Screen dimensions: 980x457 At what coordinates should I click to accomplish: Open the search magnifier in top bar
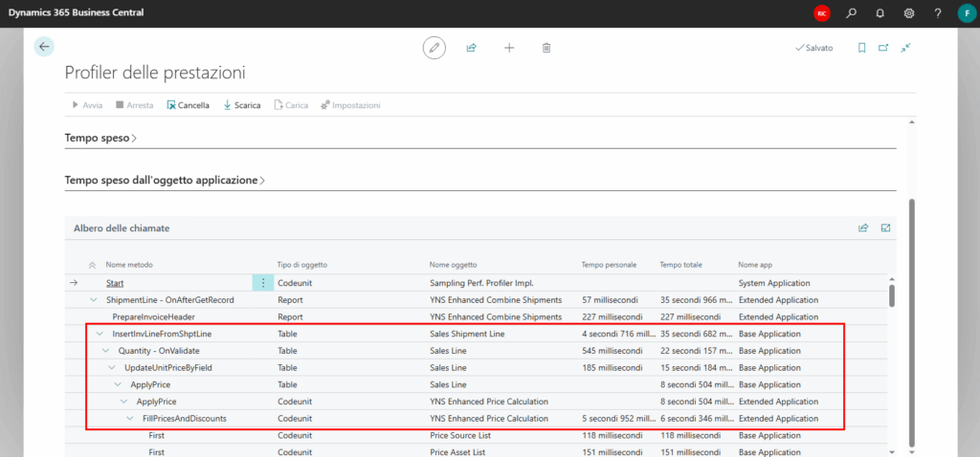tap(851, 13)
